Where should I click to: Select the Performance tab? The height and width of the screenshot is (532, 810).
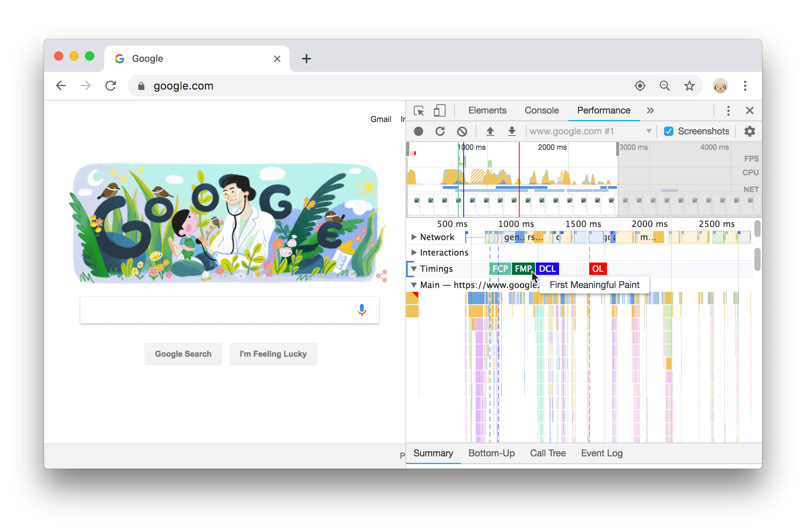pyautogui.click(x=602, y=110)
